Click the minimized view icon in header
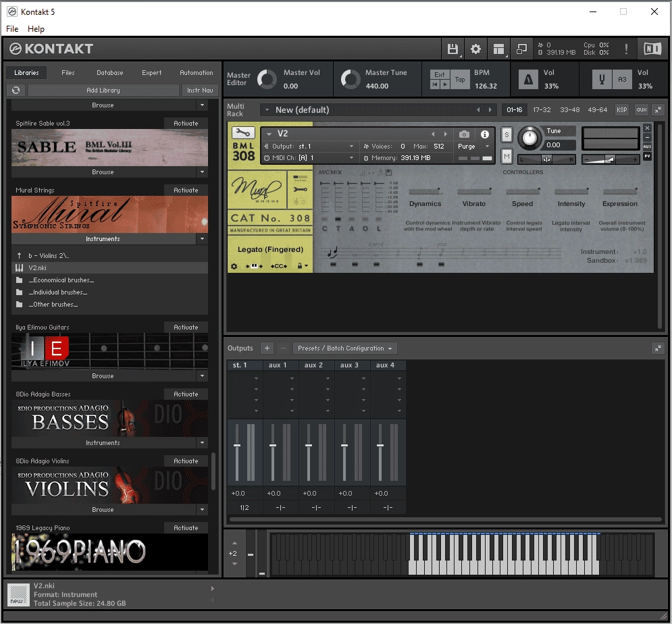Viewport: 672px width, 624px height. (521, 49)
